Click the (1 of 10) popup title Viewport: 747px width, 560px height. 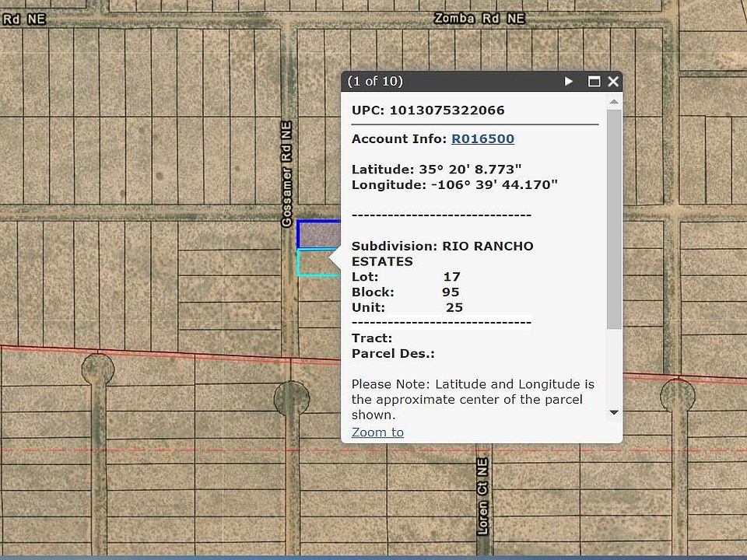click(x=375, y=82)
